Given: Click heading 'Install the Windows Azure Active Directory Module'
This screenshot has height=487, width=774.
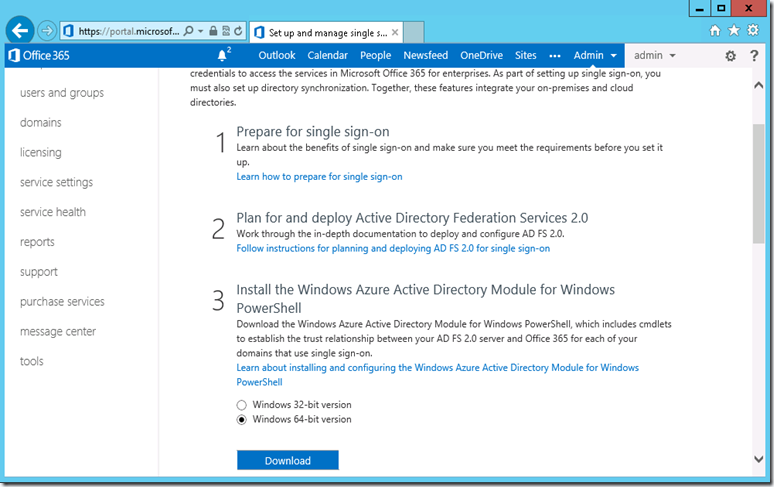Looking at the screenshot, I should (x=426, y=299).
